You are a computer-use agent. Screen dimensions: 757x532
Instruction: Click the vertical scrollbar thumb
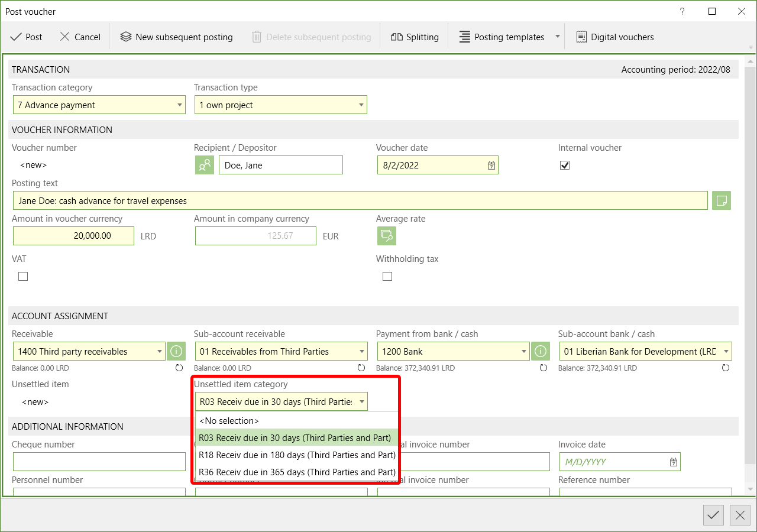tap(749, 265)
